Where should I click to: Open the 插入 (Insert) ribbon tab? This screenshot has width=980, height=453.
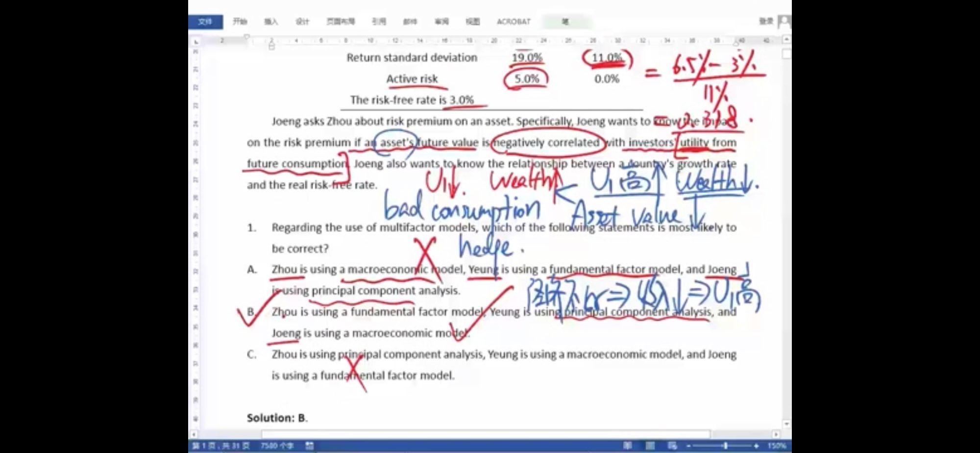click(270, 22)
